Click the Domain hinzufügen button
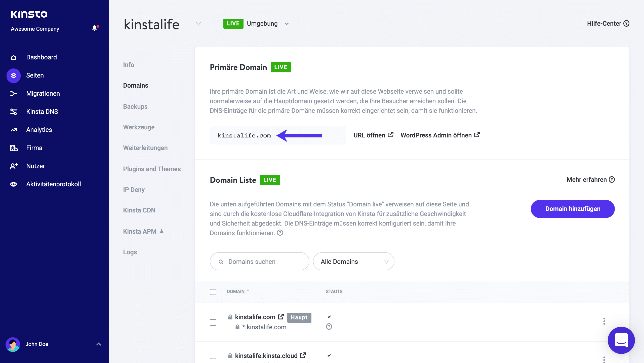The image size is (644, 363). click(x=573, y=209)
